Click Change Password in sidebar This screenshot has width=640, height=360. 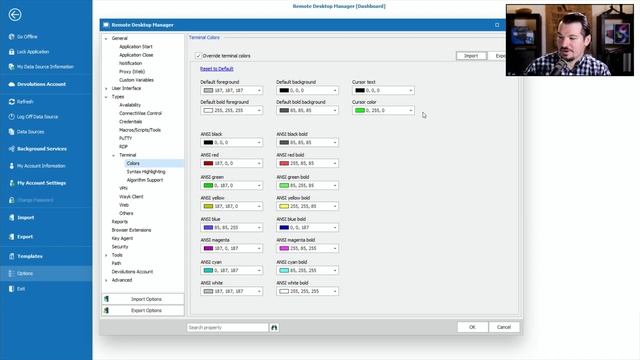point(35,200)
